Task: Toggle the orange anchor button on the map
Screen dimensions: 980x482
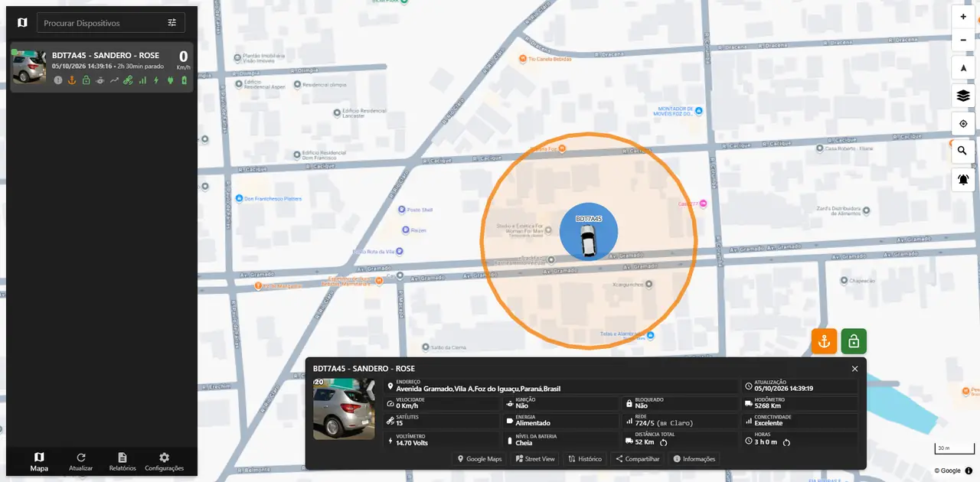Action: click(825, 341)
